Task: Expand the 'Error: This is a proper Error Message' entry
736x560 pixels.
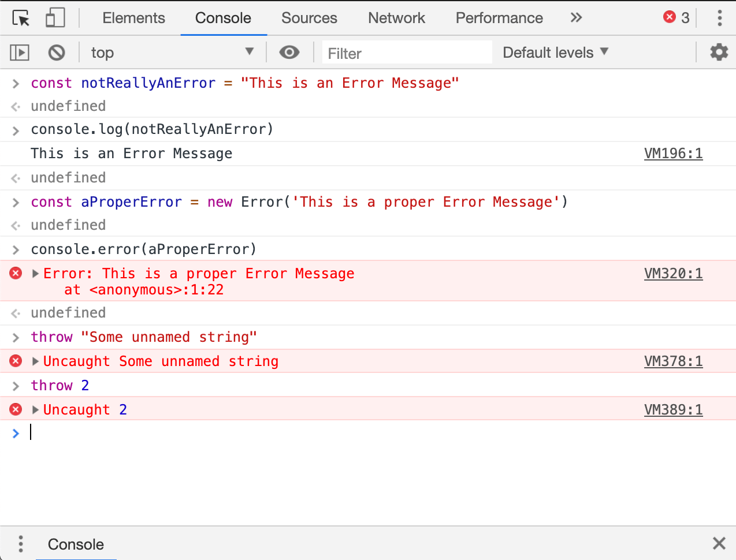Action: 35,273
